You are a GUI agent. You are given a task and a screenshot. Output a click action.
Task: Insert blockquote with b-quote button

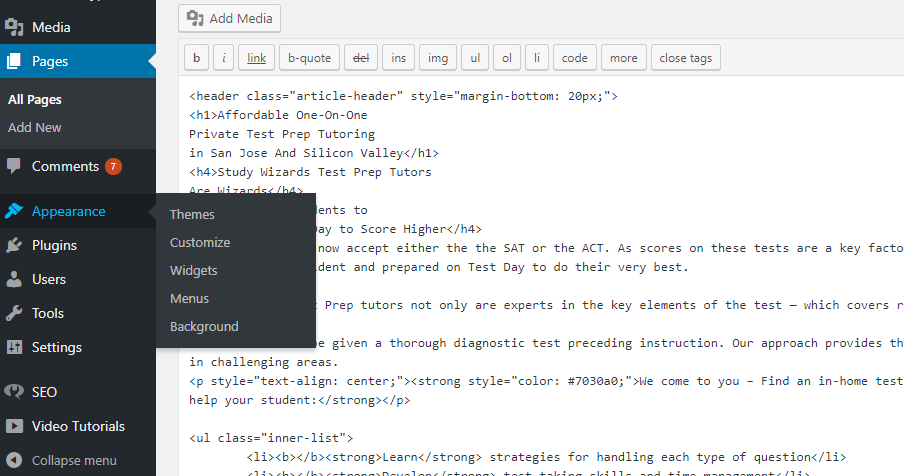tap(310, 58)
